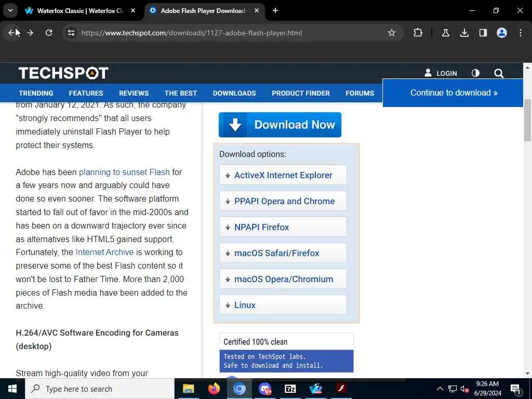Screen dimensions: 532x399
Task: Click the Certified 100% clean badge
Action: (286, 355)
